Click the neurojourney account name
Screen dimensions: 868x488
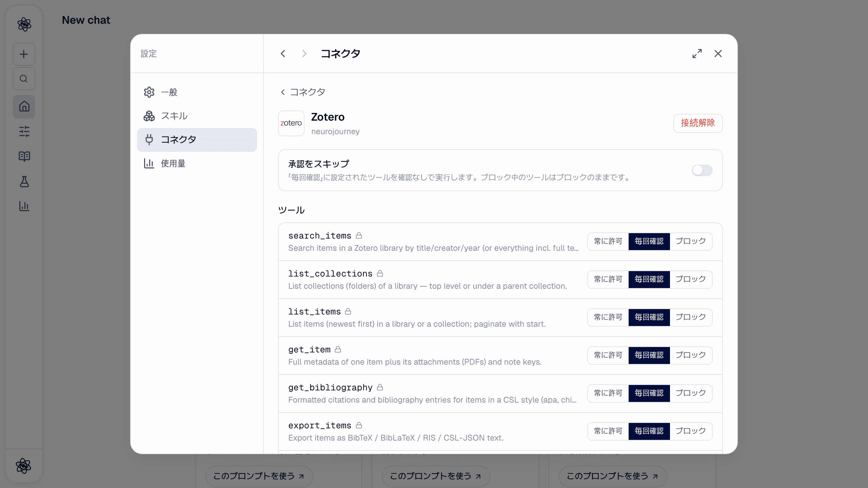tap(335, 131)
